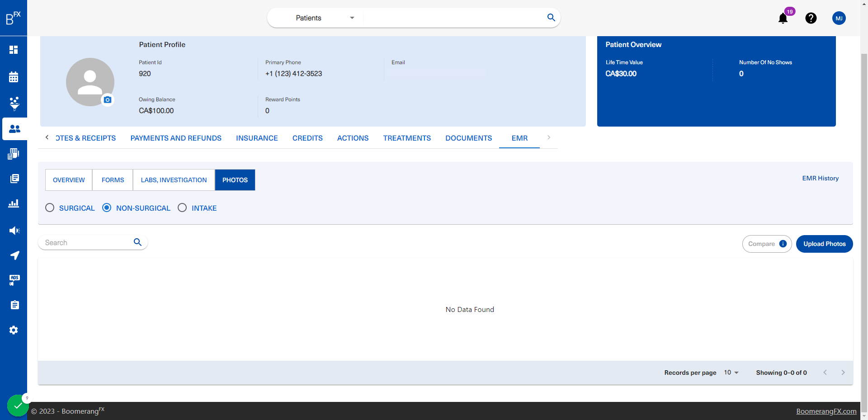Screen dimensions: 868x420
Task: Click the magnifier in photos search box
Action: (x=138, y=242)
